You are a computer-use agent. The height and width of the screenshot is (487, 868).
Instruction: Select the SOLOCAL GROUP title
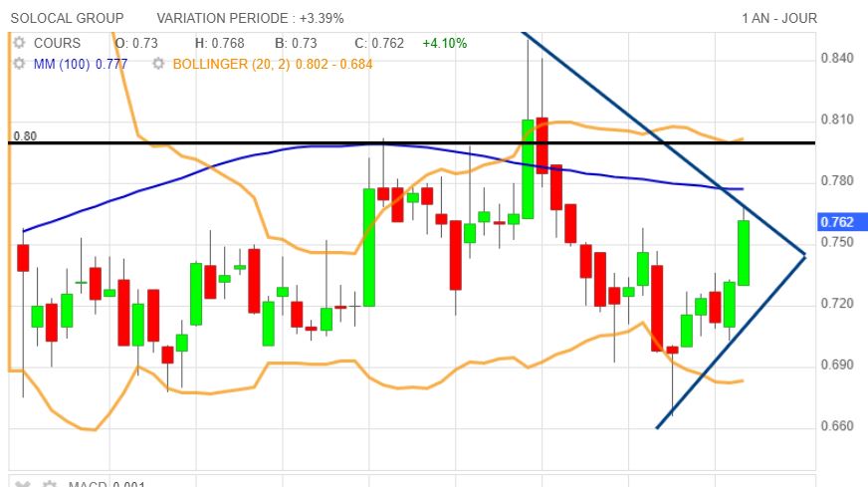(x=67, y=18)
